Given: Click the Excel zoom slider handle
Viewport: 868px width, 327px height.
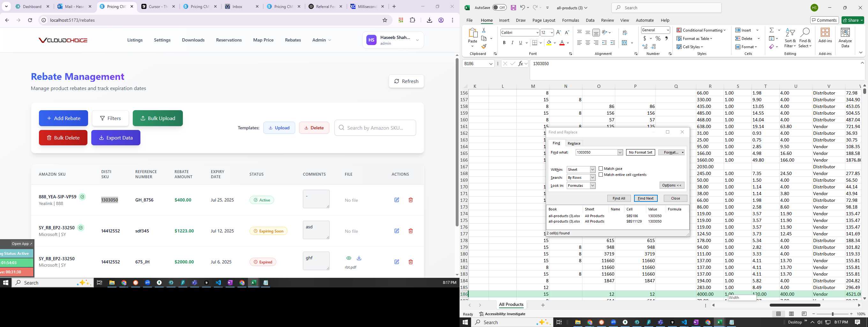Looking at the screenshot, I should pyautogui.click(x=832, y=314).
